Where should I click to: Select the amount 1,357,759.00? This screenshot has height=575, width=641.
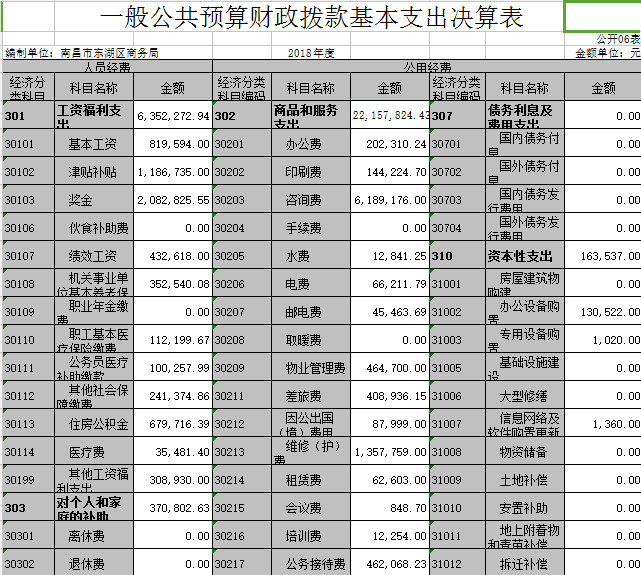click(x=390, y=452)
